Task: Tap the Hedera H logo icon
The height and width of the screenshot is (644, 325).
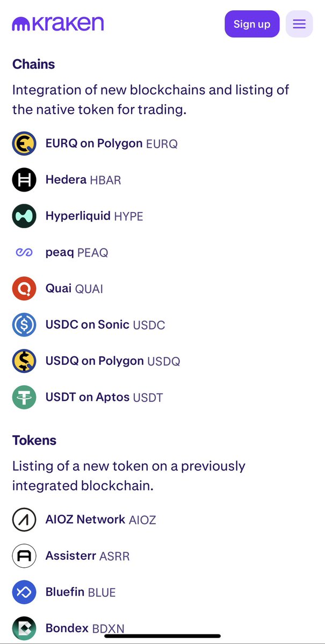Action: (x=24, y=180)
